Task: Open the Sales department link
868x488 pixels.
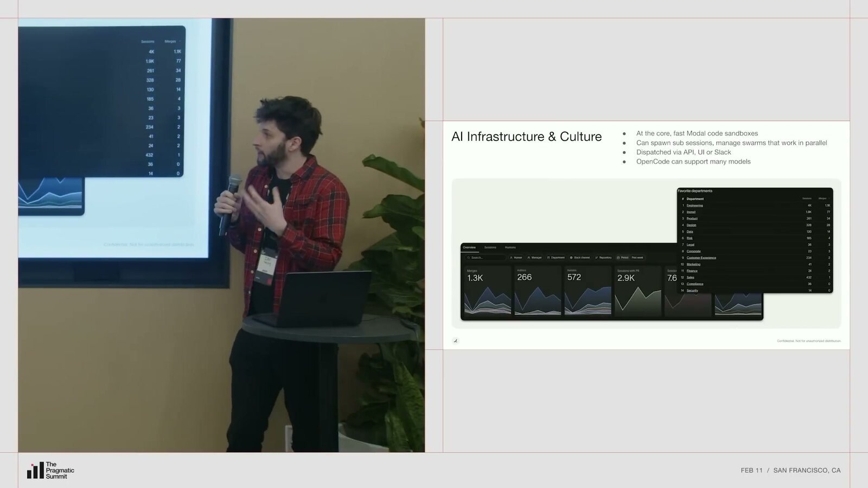Action: 690,277
